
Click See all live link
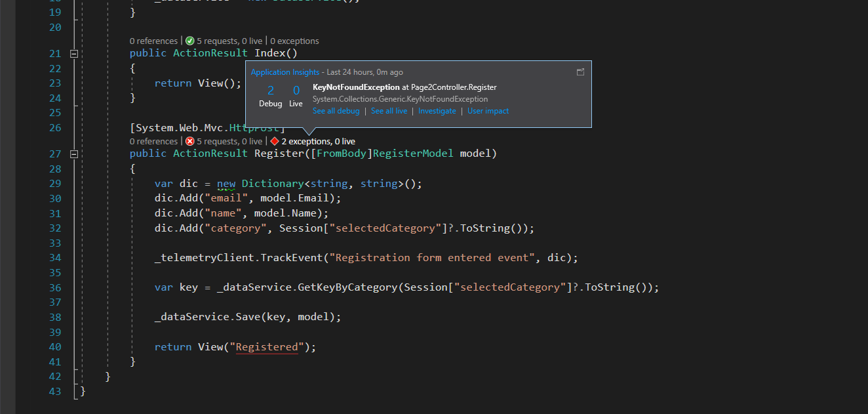click(x=389, y=111)
